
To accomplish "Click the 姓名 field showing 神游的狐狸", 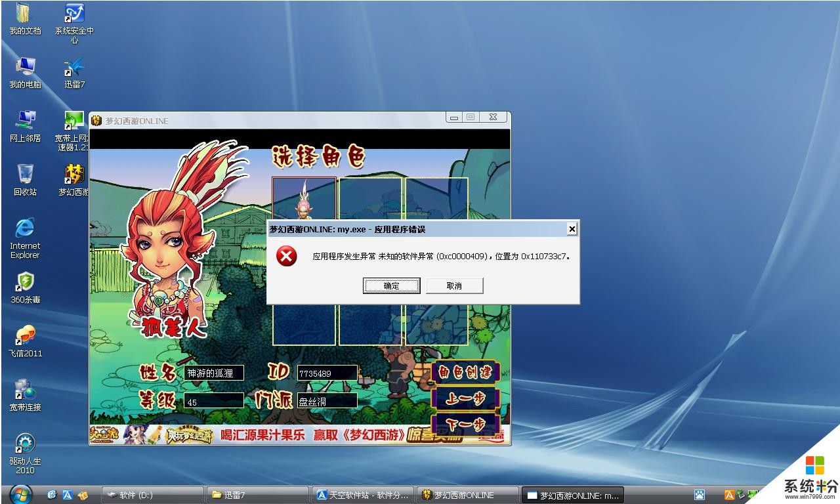I will click(x=213, y=373).
